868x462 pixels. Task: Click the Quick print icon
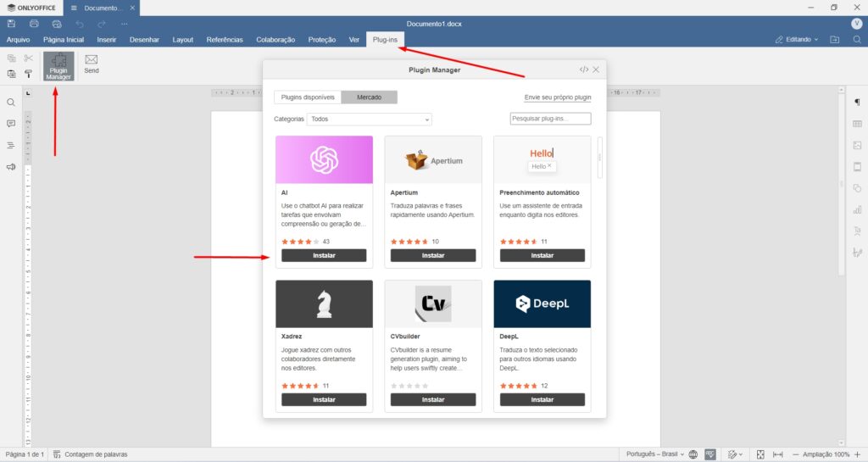pos(57,24)
